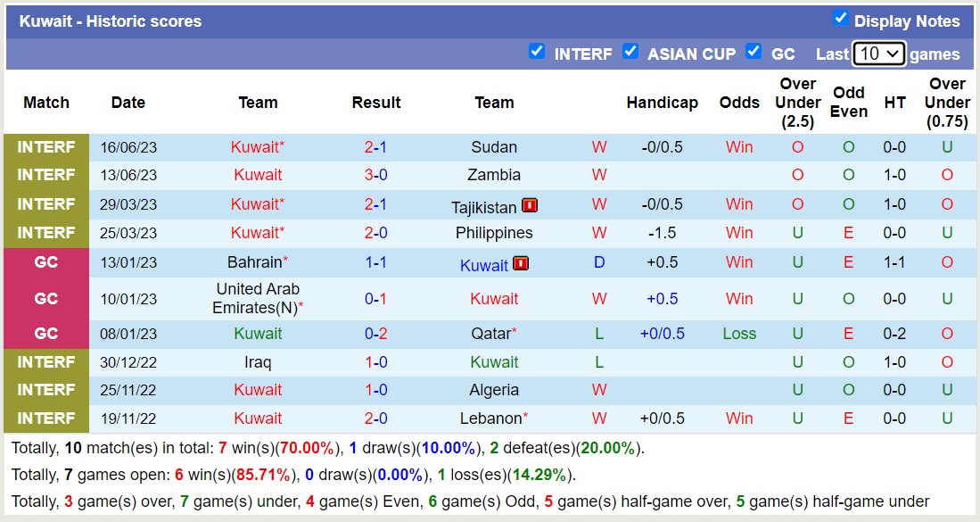980x522 pixels.
Task: Click the Algeria team name
Action: [x=494, y=390]
